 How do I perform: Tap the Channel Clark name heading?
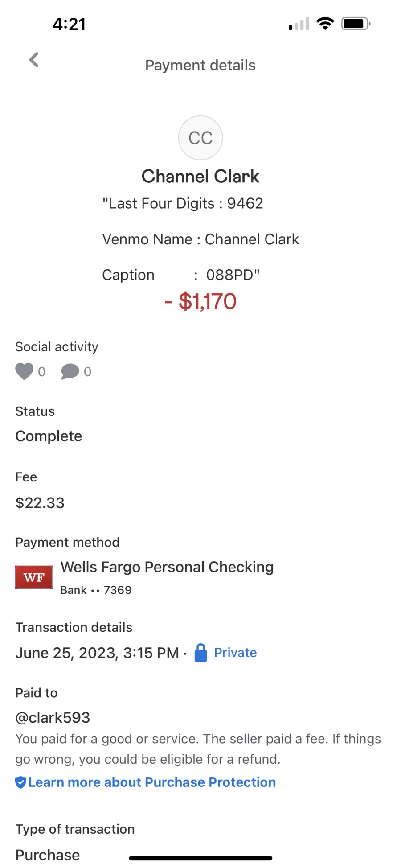pyautogui.click(x=200, y=177)
